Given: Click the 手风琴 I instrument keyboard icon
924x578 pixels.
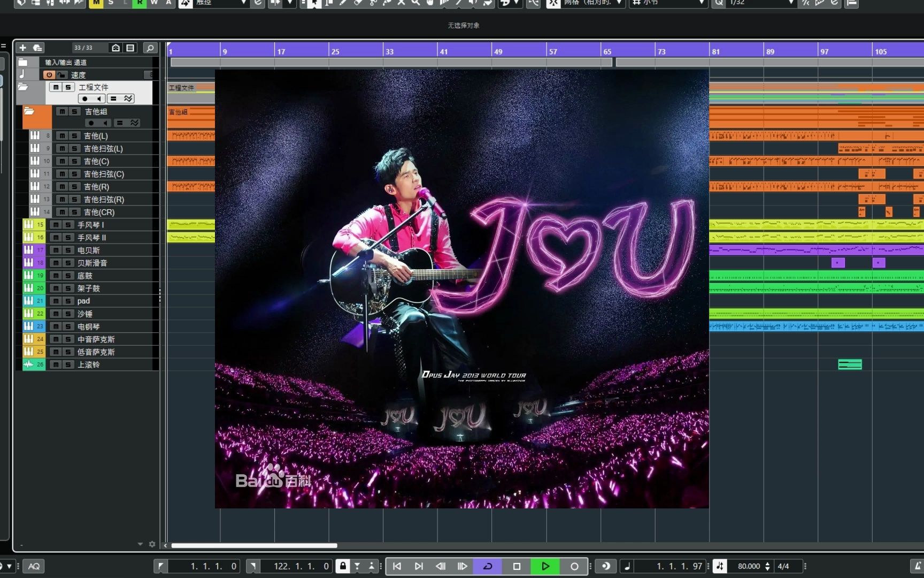Looking at the screenshot, I should click(28, 225).
